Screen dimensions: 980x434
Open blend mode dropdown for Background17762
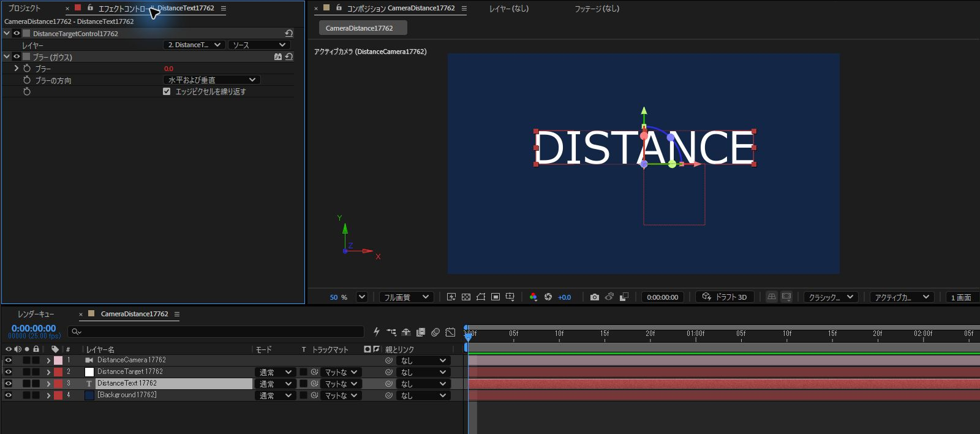(x=275, y=395)
